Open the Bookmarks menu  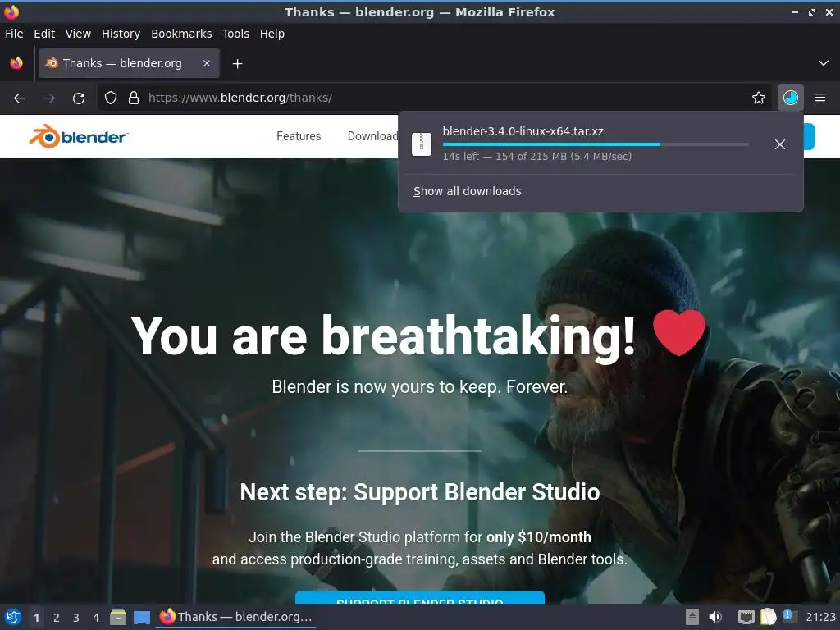coord(181,34)
